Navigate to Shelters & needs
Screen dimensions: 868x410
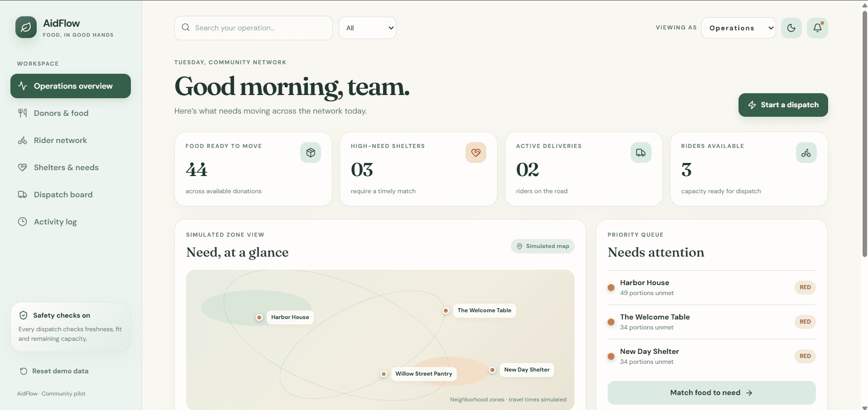pos(71,167)
